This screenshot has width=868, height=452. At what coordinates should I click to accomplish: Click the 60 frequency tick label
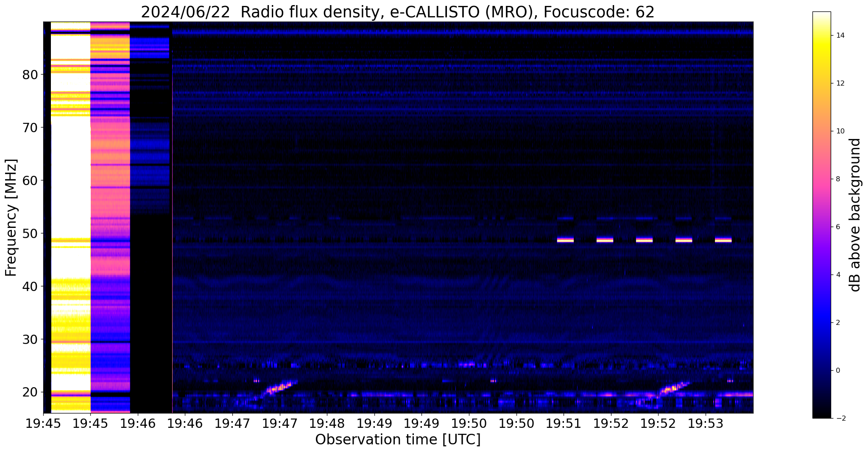coord(30,181)
